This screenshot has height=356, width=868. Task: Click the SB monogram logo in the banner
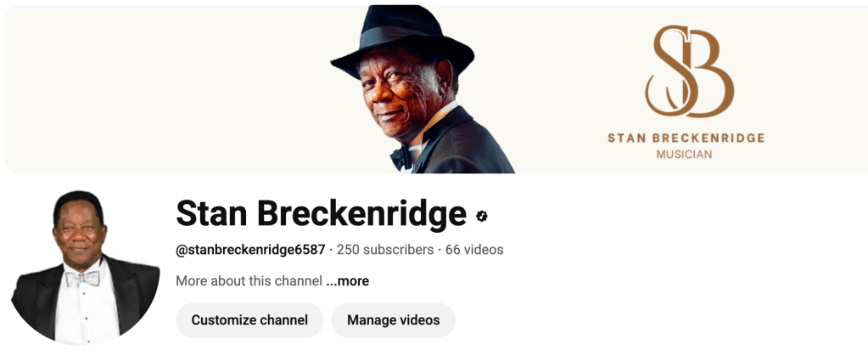point(689,71)
